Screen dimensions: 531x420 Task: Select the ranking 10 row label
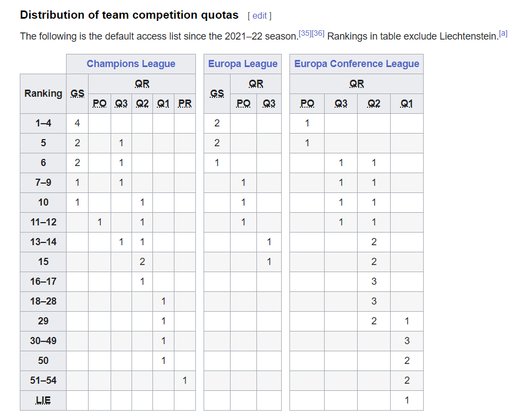click(x=43, y=202)
